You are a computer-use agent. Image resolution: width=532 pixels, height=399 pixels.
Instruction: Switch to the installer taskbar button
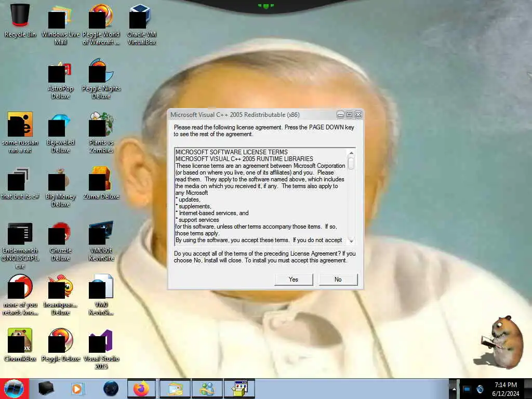240,389
